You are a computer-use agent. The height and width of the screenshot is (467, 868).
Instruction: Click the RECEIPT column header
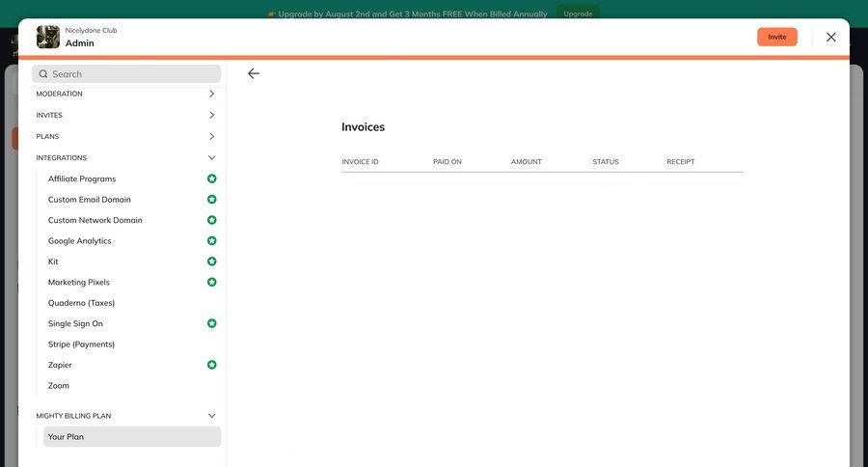[x=680, y=162]
